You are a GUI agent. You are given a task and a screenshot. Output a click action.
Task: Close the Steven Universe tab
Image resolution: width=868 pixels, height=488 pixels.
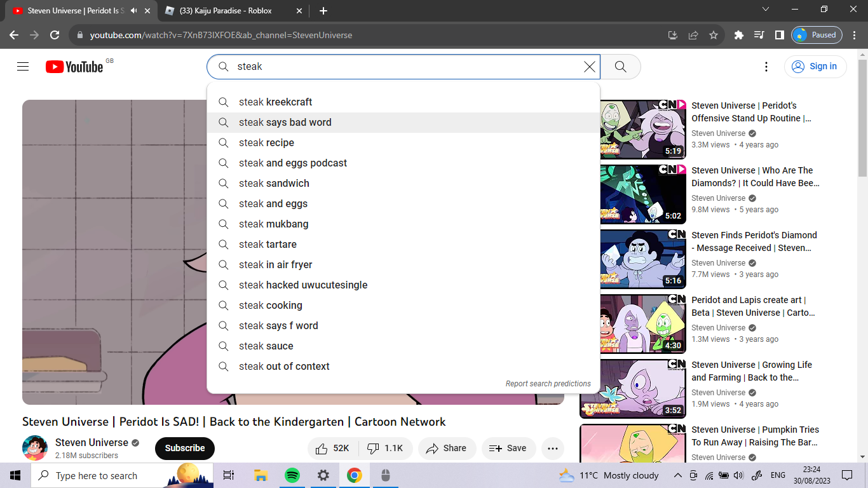coord(148,11)
